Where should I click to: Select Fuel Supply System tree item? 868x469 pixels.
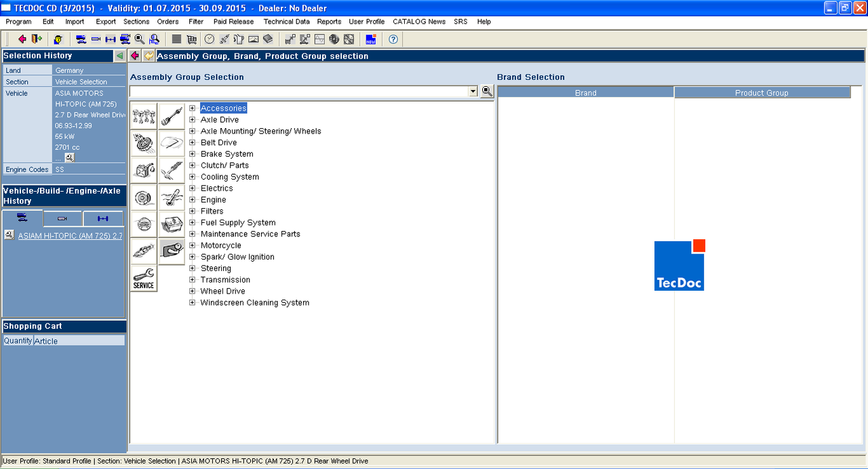click(x=238, y=223)
